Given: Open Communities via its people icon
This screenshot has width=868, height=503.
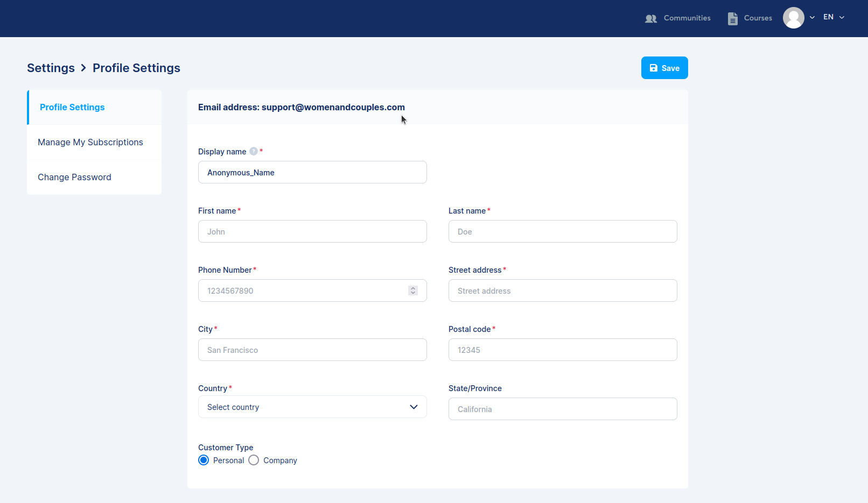Looking at the screenshot, I should pos(650,19).
